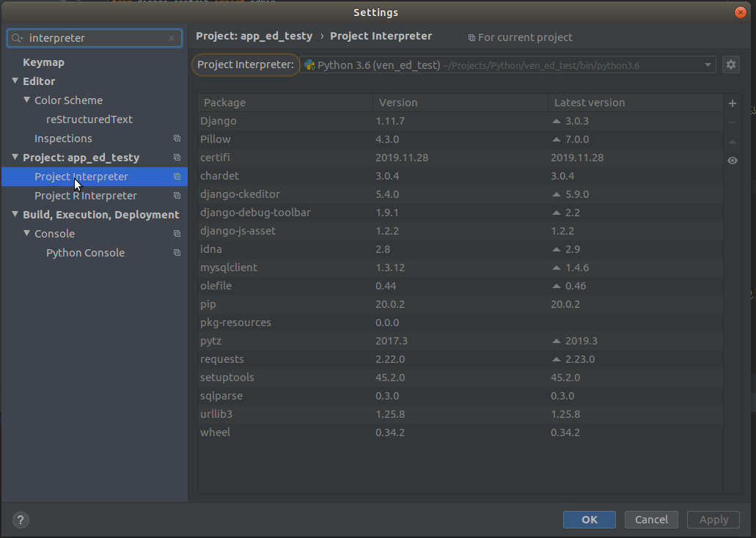Collapse the Color Scheme node

click(26, 100)
